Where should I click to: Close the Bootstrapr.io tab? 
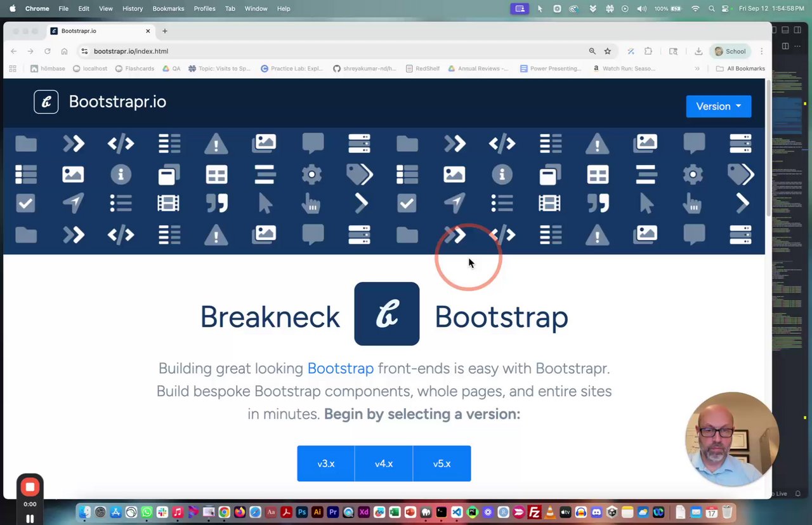(x=148, y=31)
